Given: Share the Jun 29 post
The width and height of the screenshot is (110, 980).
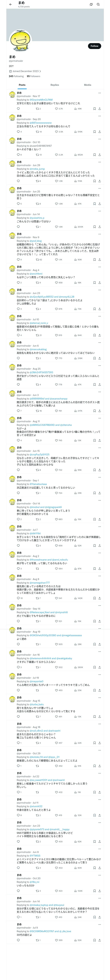Looking at the screenshot, I should (x=100, y=181).
